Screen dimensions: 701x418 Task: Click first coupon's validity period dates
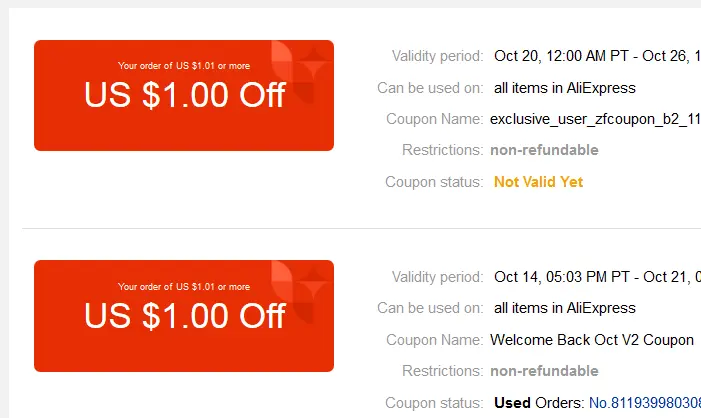tap(597, 56)
